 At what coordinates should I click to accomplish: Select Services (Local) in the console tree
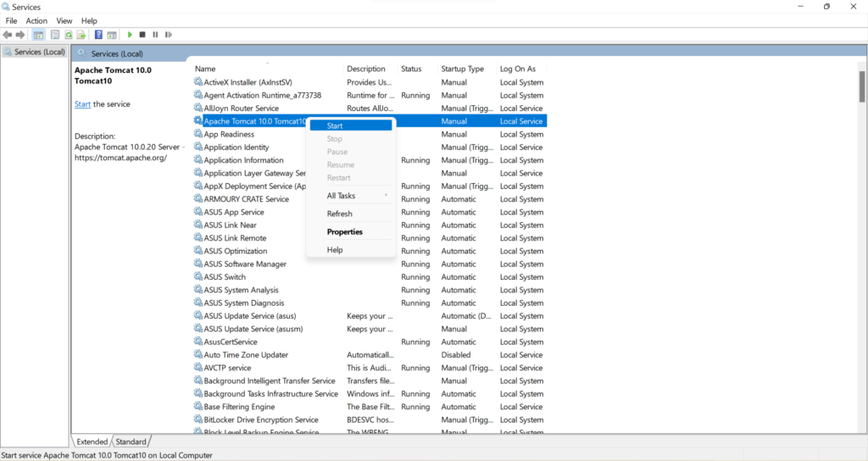pyautogui.click(x=39, y=52)
